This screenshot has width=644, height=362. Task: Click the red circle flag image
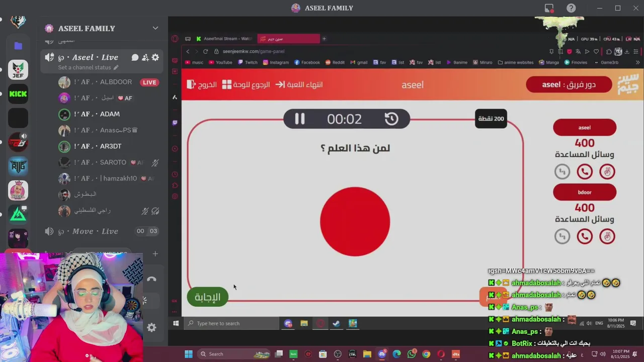point(355,222)
